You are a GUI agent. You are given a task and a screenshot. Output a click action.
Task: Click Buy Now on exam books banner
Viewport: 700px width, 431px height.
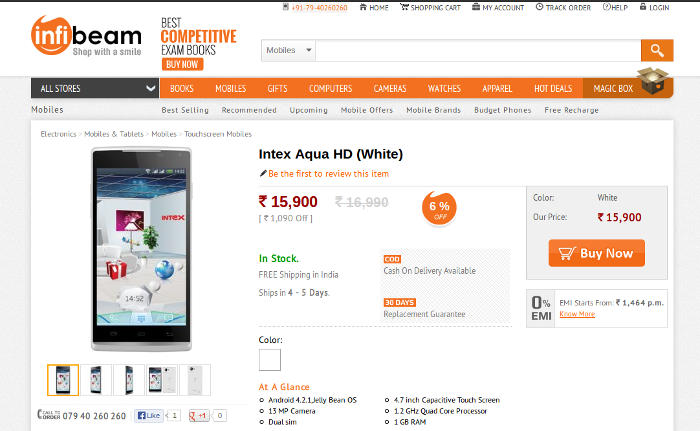pyautogui.click(x=182, y=64)
